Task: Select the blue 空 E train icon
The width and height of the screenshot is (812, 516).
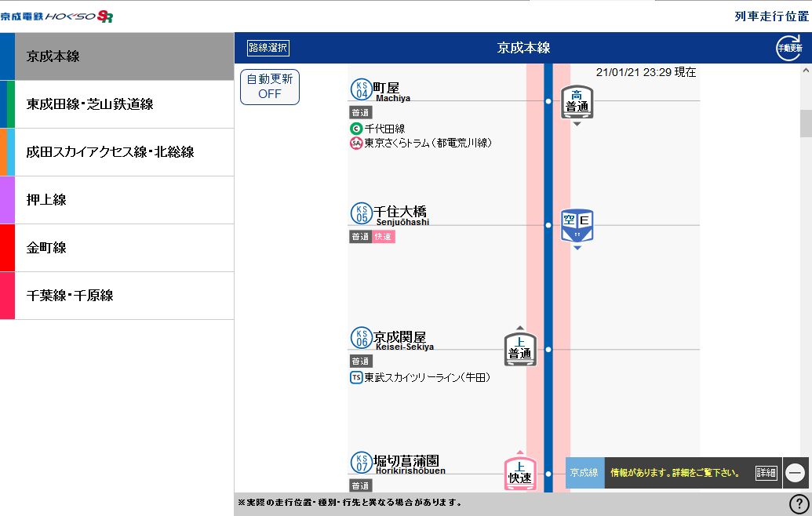Action: coord(577,226)
